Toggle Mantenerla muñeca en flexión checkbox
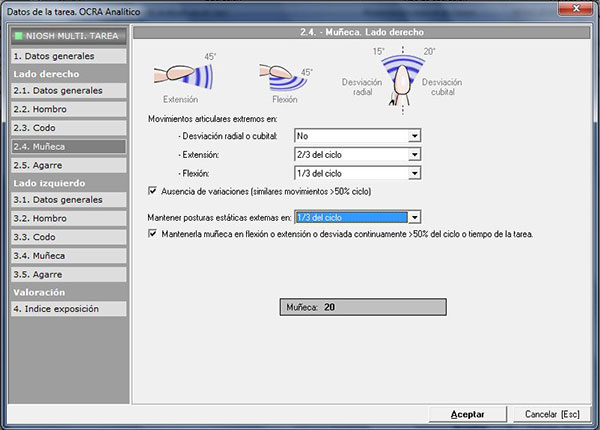This screenshot has width=600, height=430. pyautogui.click(x=152, y=233)
